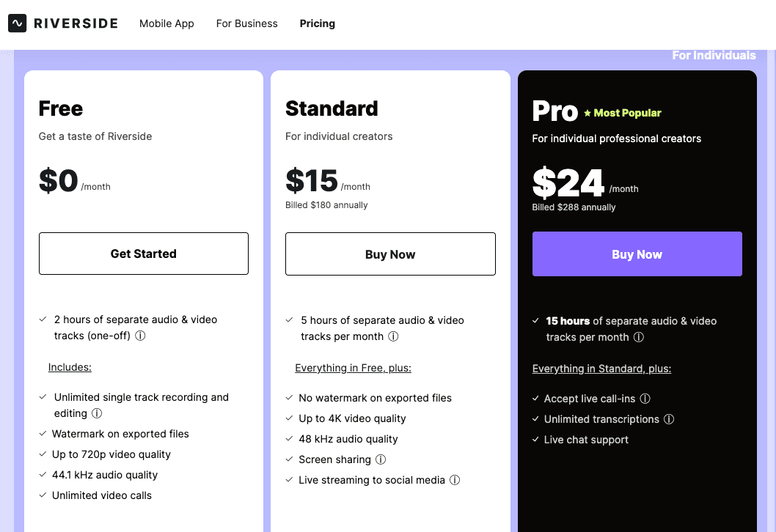Screen dimensions: 776x532
Task: Click the Pricing navigation item
Action: click(317, 23)
